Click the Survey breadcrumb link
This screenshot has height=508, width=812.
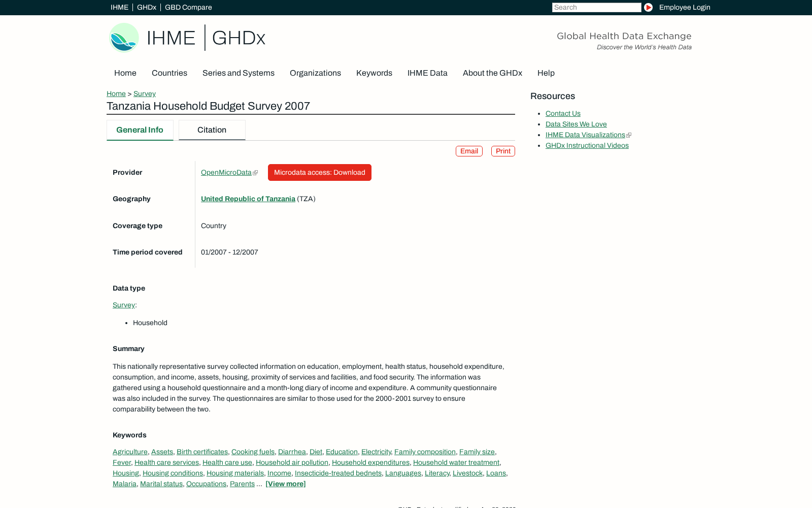[145, 93]
